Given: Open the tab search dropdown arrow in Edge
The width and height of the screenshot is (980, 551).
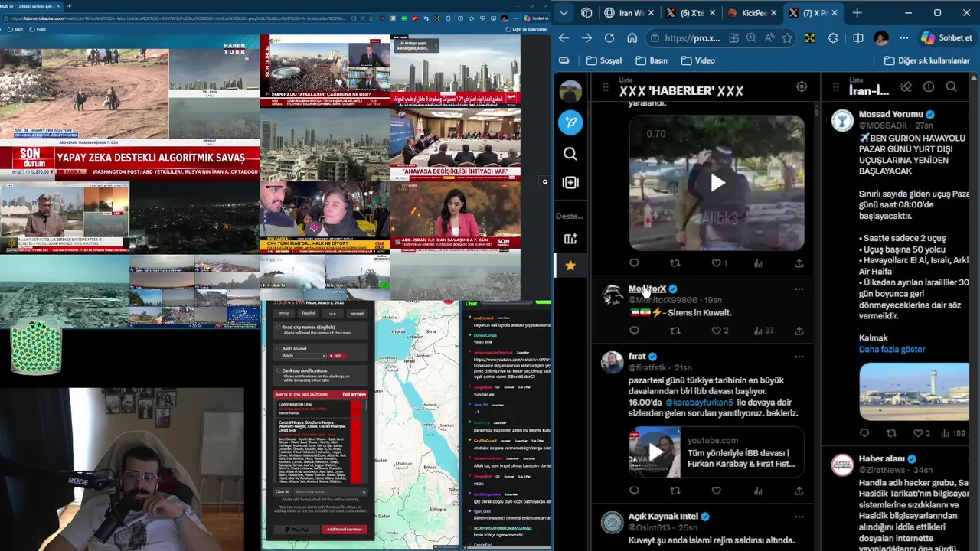Looking at the screenshot, I should click(564, 13).
